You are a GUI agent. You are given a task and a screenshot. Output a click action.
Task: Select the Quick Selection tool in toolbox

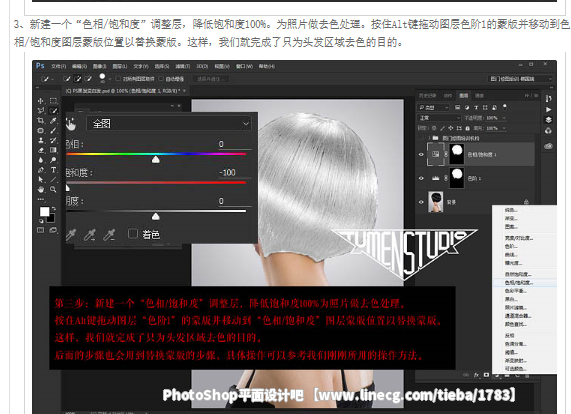(x=54, y=111)
